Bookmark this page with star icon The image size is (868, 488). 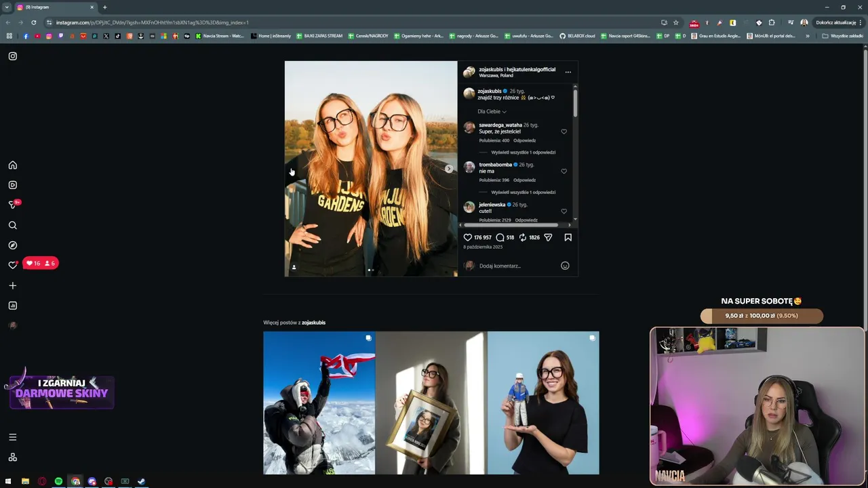tap(675, 22)
